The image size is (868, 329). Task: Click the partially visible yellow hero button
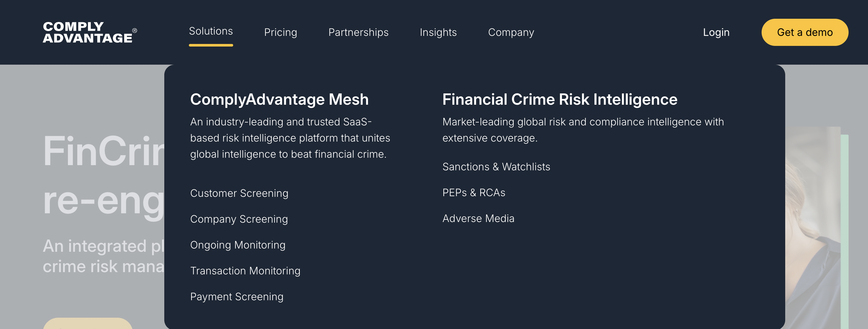(x=88, y=323)
